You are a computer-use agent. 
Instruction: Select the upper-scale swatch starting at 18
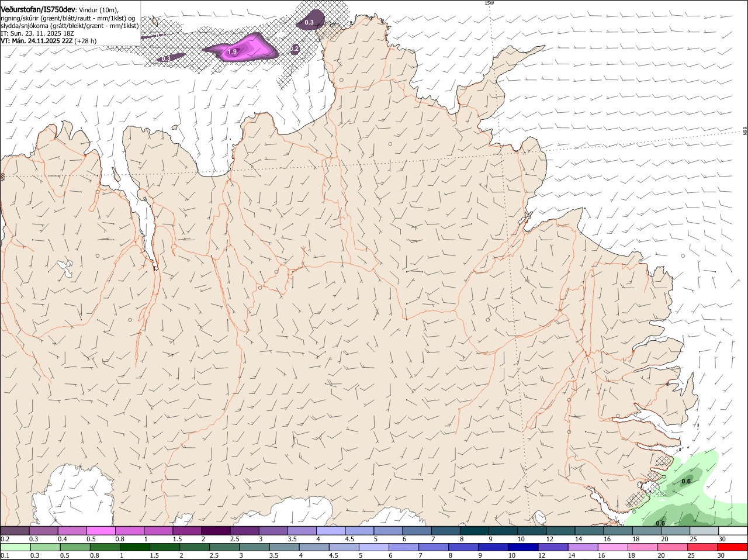coord(646,531)
